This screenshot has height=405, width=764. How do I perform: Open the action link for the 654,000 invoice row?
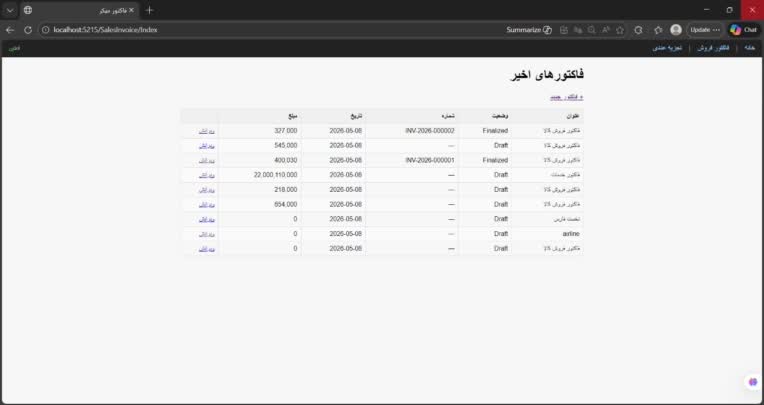[207, 204]
